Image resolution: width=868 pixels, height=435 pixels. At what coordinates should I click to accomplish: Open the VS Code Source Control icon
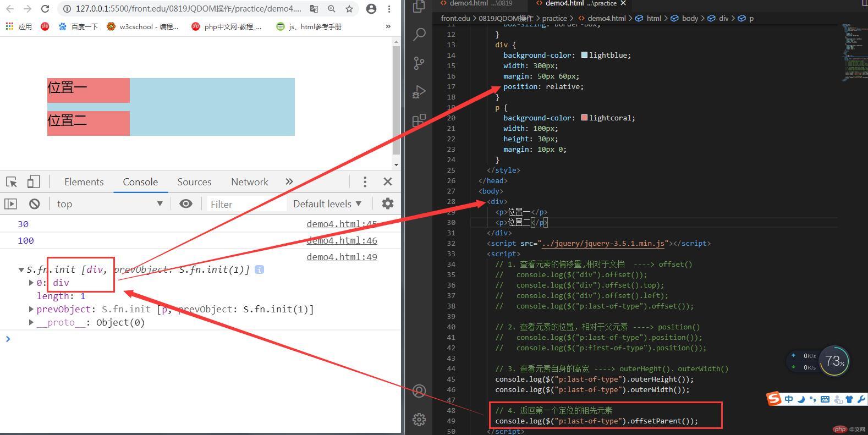pyautogui.click(x=419, y=63)
